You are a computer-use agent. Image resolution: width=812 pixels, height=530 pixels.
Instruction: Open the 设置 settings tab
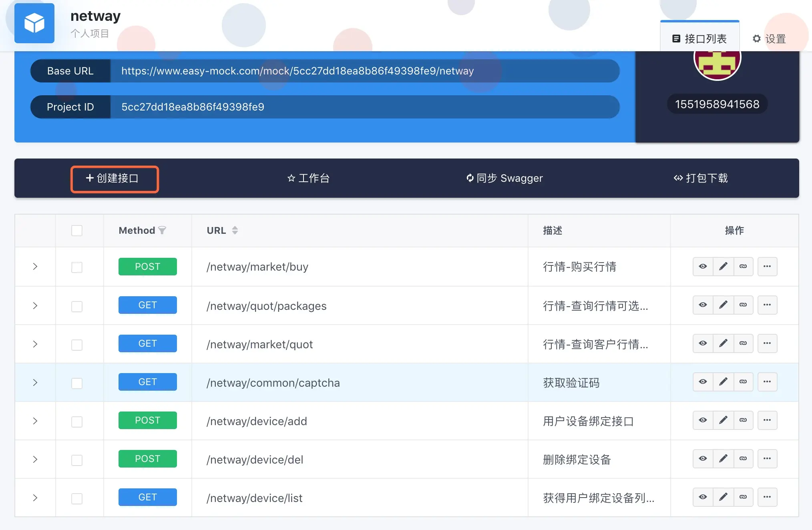click(x=769, y=39)
